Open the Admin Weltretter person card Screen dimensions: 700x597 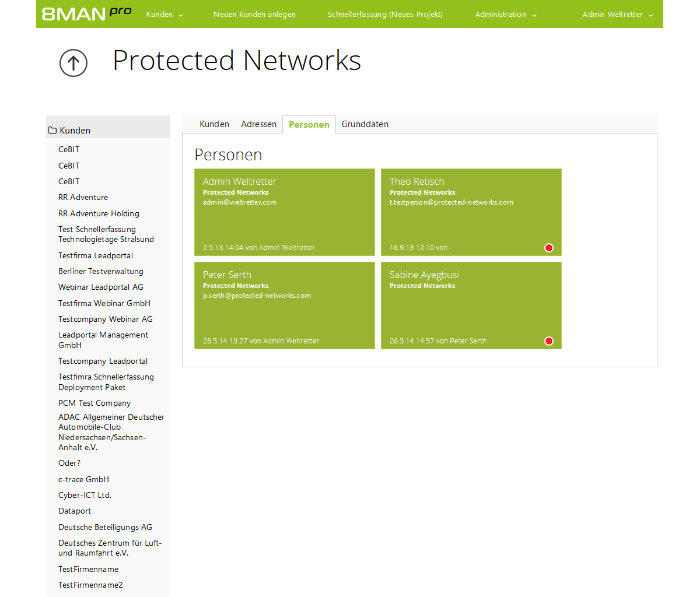point(284,212)
